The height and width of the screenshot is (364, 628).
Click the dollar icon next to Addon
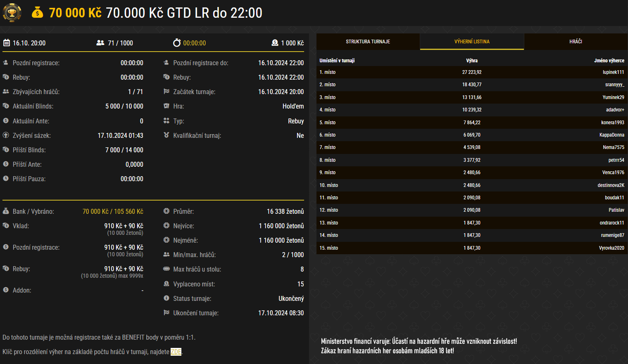[x=5, y=290]
